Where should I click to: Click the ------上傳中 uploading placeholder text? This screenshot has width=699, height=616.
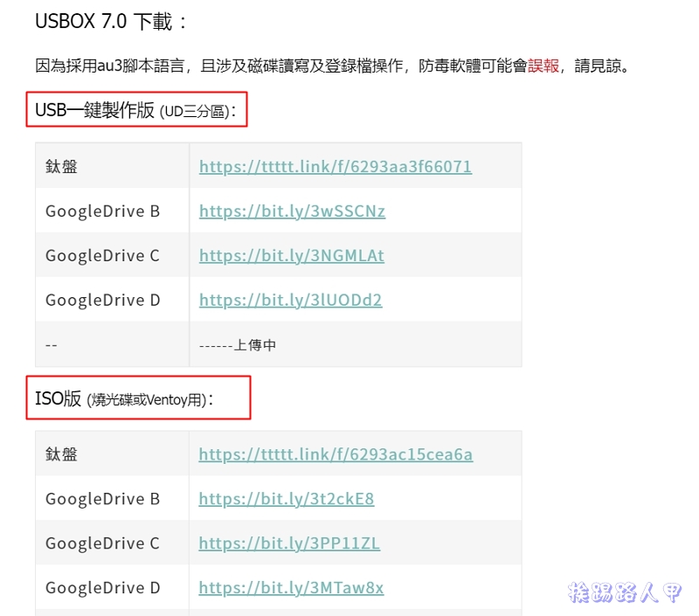[x=240, y=344]
